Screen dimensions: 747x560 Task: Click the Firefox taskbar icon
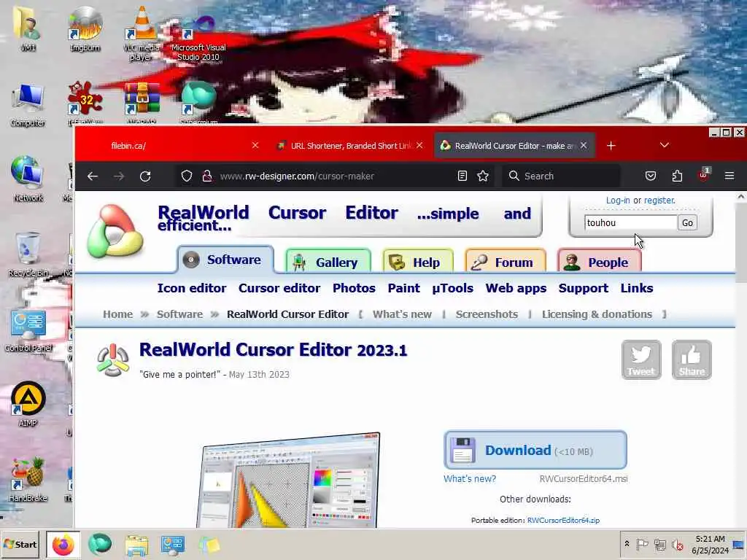pos(63,545)
